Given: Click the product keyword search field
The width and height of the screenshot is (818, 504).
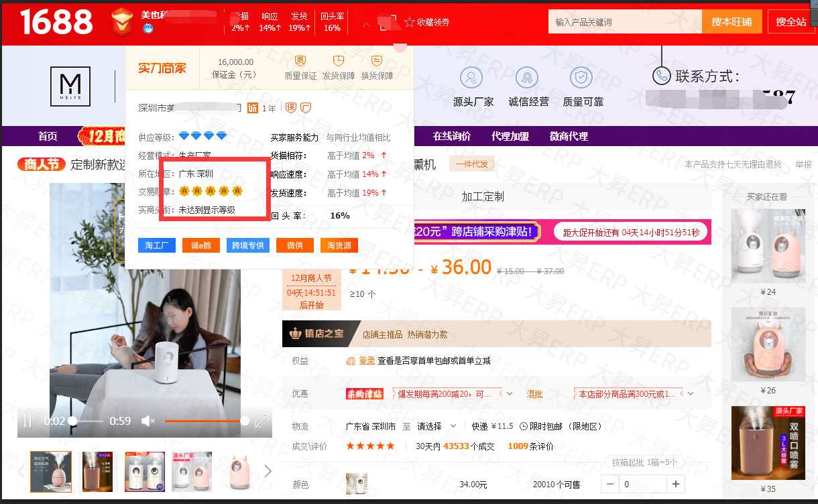Looking at the screenshot, I should pyautogui.click(x=625, y=21).
